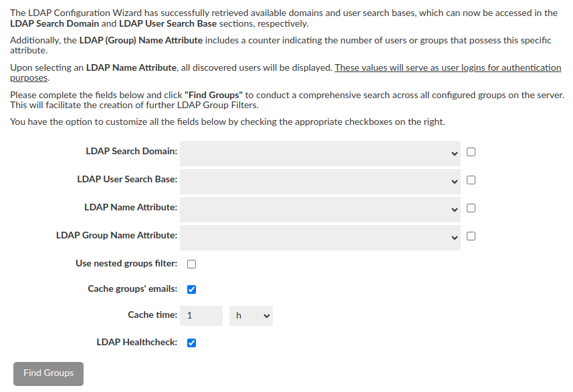Click the "LDAP Healthcheck:" label text
Image resolution: width=573 pixels, height=392 pixels.
(136, 343)
